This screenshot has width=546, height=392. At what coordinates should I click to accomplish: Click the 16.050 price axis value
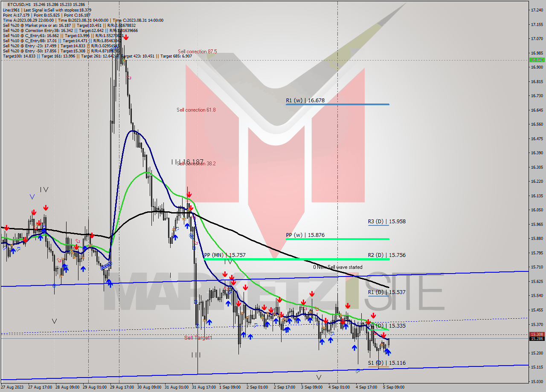(x=537, y=210)
